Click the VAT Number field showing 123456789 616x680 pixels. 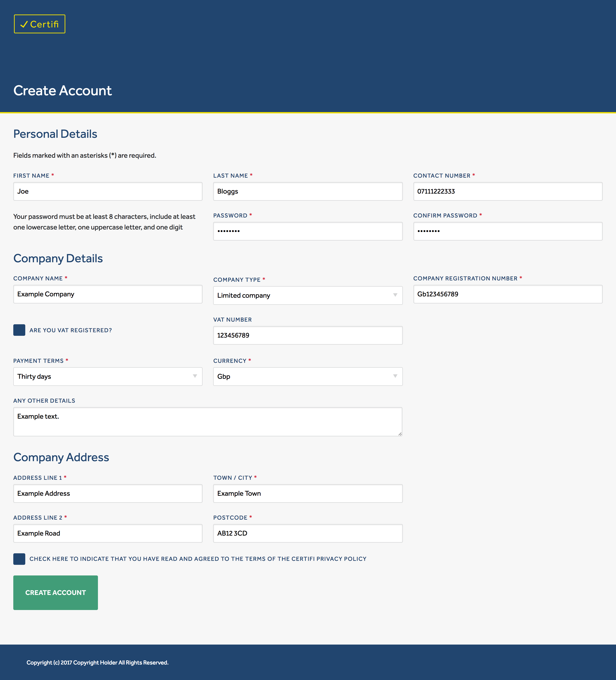[307, 335]
